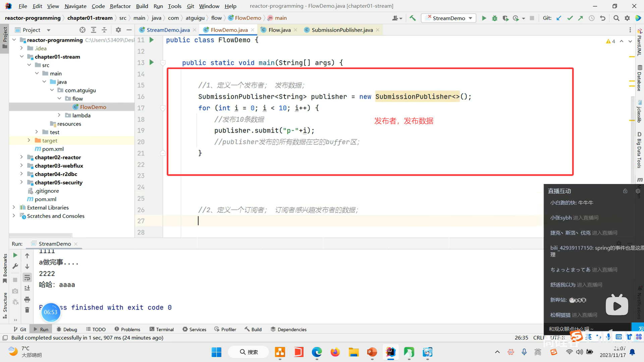The width and height of the screenshot is (644, 362).
Task: Toggle the lock in live chat panel
Action: pos(625,191)
